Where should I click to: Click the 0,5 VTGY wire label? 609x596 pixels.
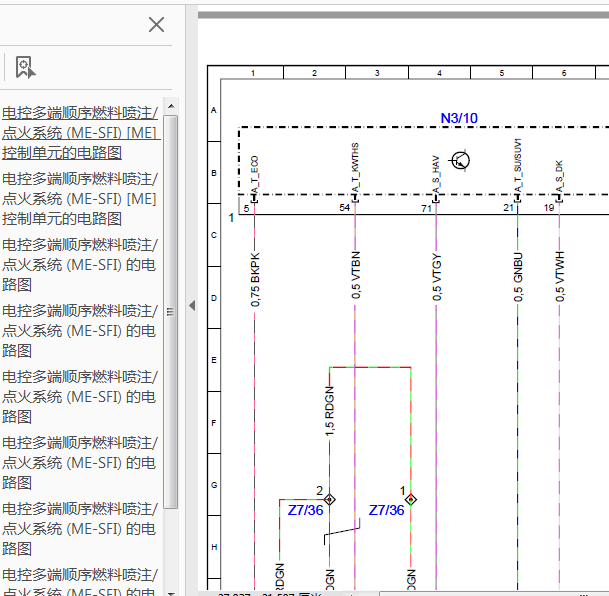437,277
